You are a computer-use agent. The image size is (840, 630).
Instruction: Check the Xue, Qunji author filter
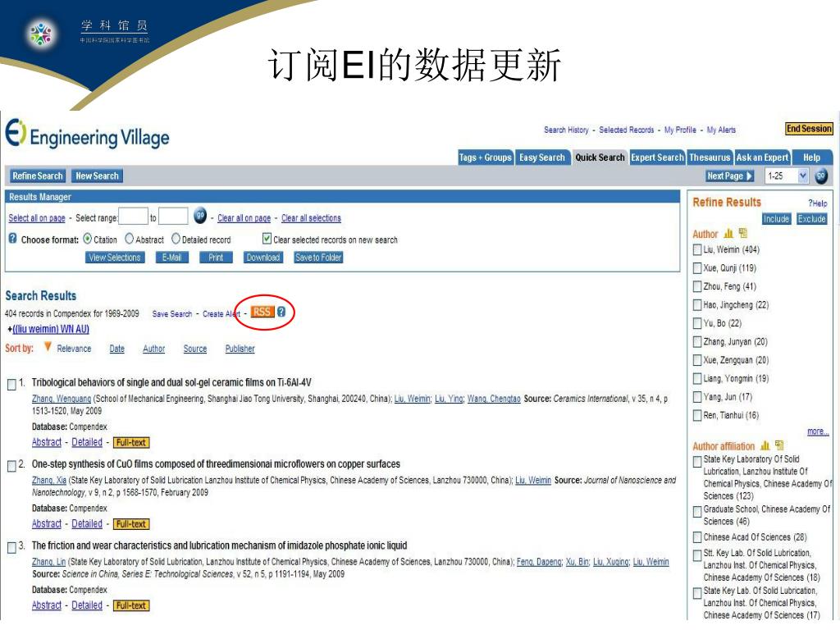click(697, 268)
